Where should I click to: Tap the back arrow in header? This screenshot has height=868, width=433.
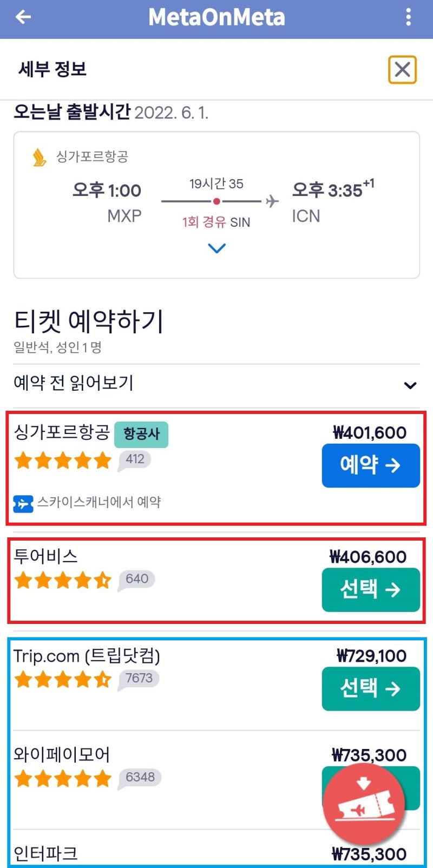point(23,17)
